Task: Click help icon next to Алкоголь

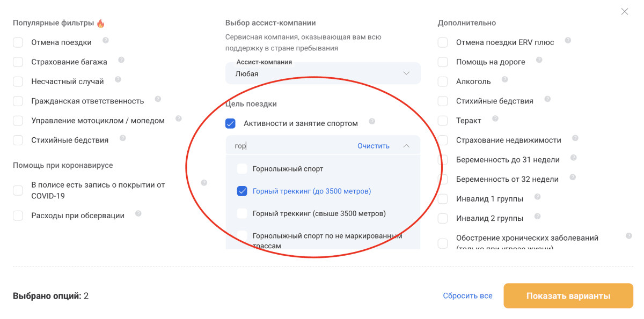Action: tap(504, 80)
